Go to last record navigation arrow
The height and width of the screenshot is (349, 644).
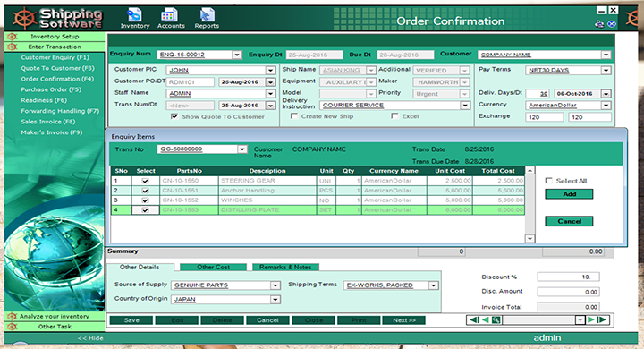[x=602, y=319]
